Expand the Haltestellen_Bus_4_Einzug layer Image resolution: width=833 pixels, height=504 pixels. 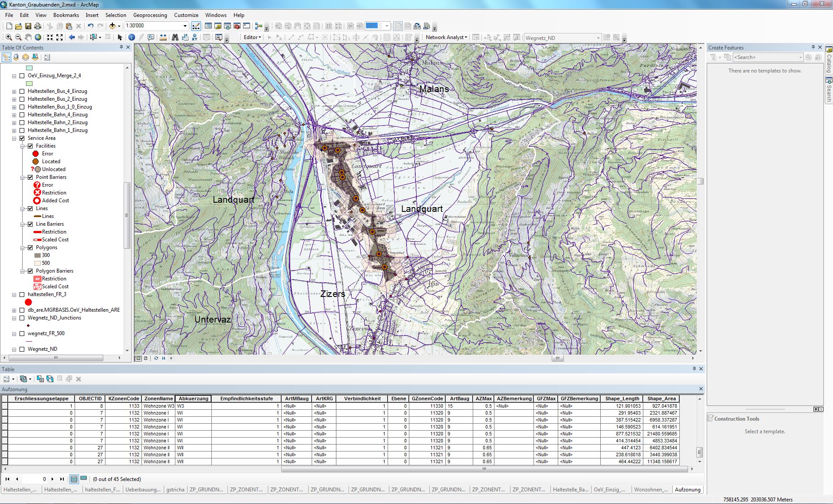tap(14, 92)
